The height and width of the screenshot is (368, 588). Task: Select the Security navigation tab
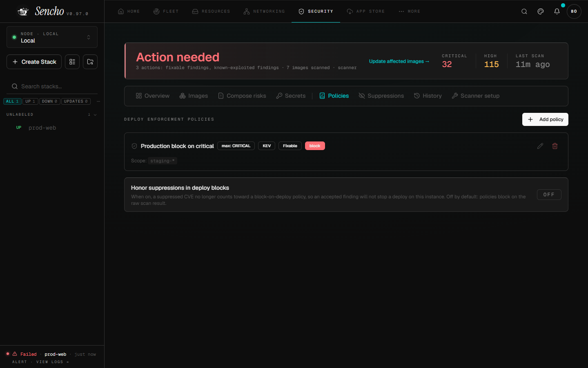(x=316, y=11)
